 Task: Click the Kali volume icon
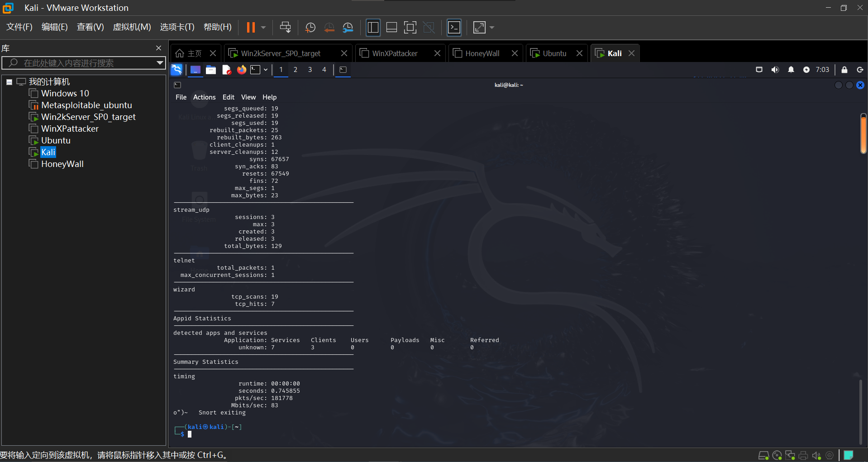(775, 70)
